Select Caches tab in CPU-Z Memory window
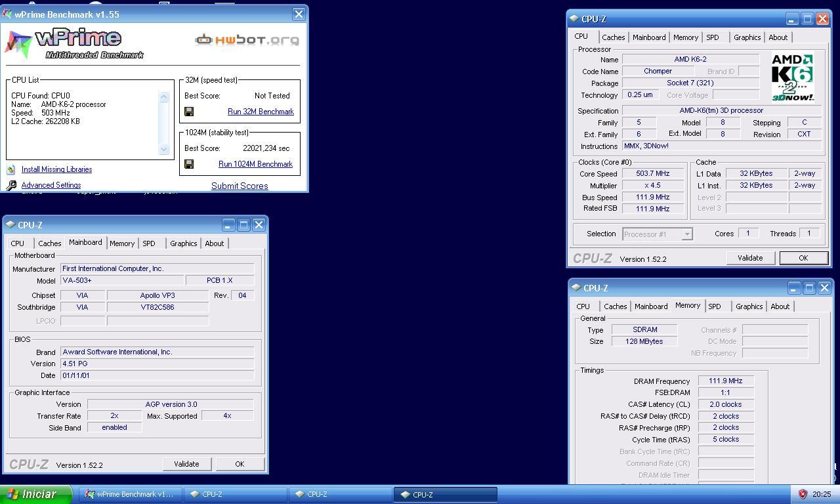840x504 pixels. [x=615, y=306]
